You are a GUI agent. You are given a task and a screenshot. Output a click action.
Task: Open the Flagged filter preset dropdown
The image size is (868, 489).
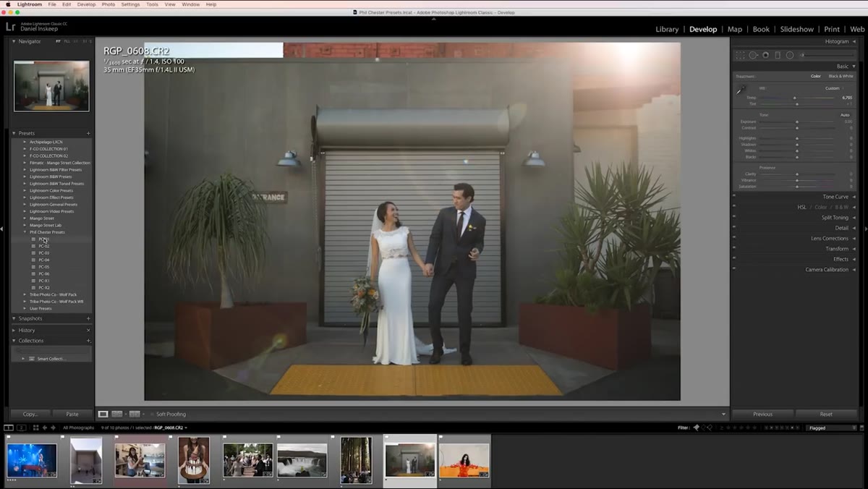click(x=830, y=428)
